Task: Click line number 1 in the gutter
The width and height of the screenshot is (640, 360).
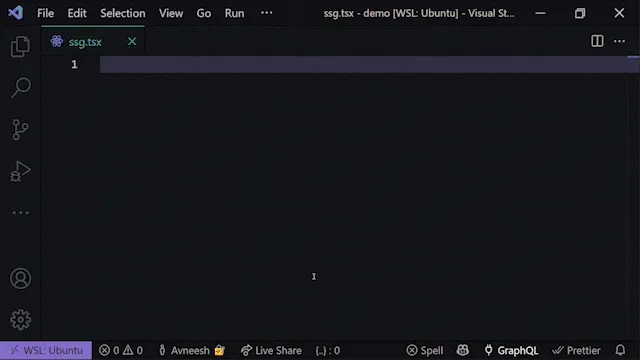Action: 74,64
